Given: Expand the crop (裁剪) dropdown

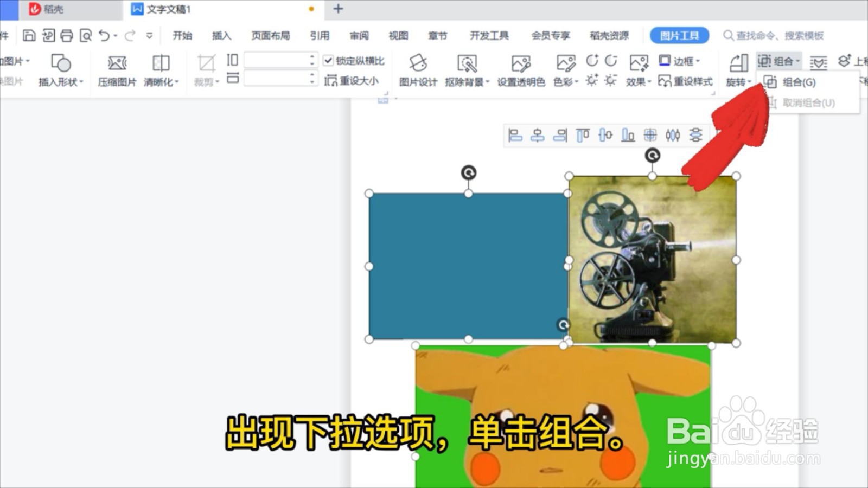Looking at the screenshot, I should point(217,82).
